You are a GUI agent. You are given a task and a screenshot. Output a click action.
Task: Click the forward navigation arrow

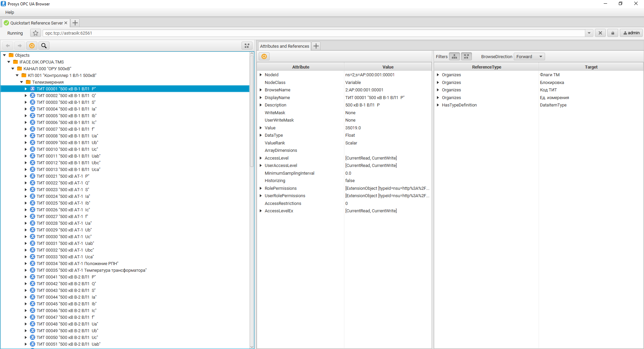click(19, 45)
